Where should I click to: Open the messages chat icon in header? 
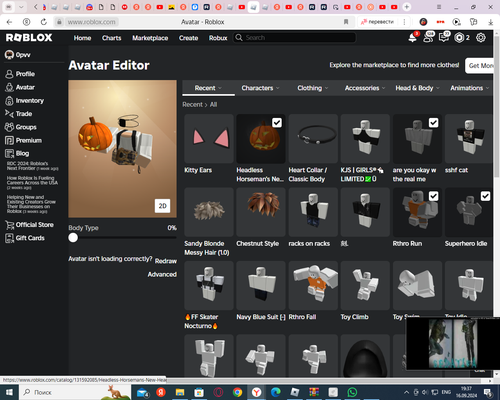(x=444, y=38)
